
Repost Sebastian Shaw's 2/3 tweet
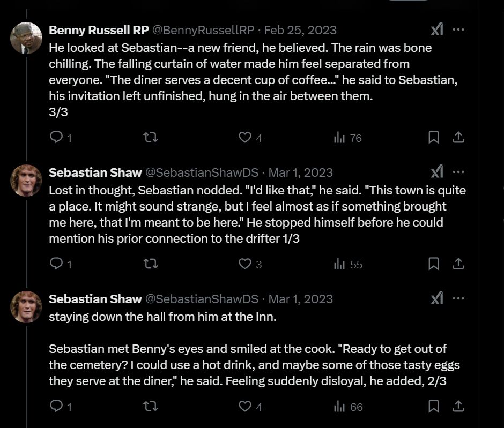[x=151, y=407]
